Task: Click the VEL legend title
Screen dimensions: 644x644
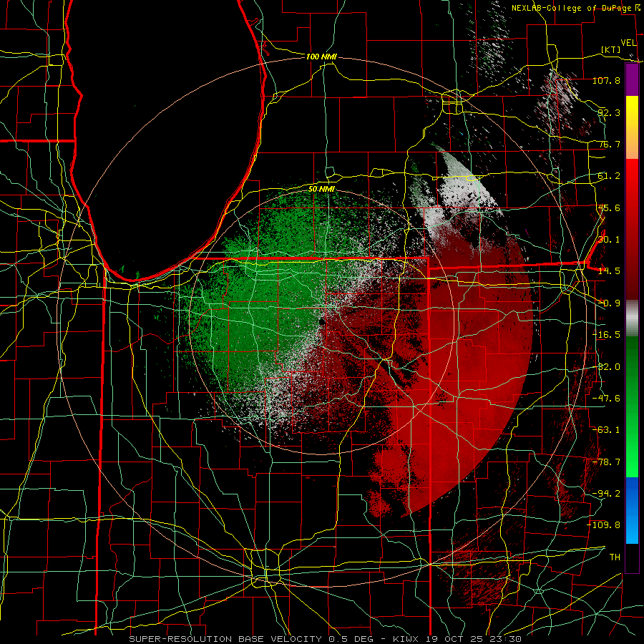Action: click(x=628, y=43)
